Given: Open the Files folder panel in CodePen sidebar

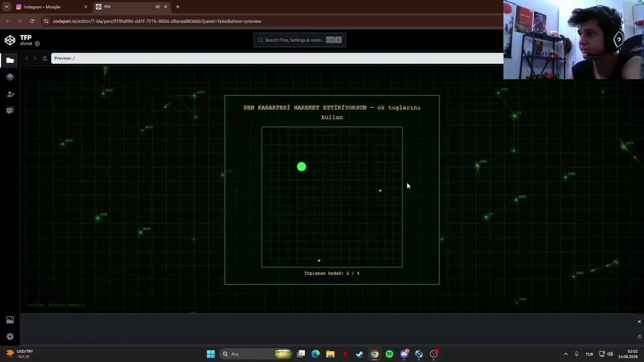Looking at the screenshot, I should pyautogui.click(x=10, y=60).
